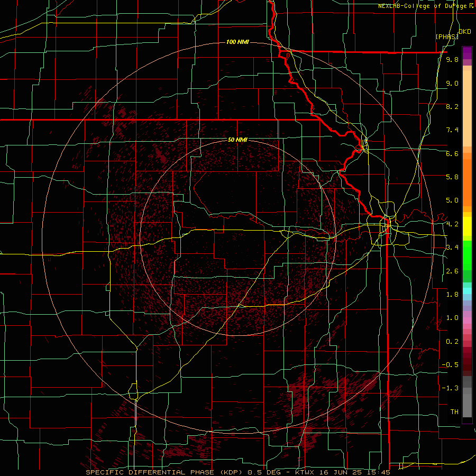Click the 5.8 scale value
The image size is (476, 476).
pyautogui.click(x=452, y=177)
